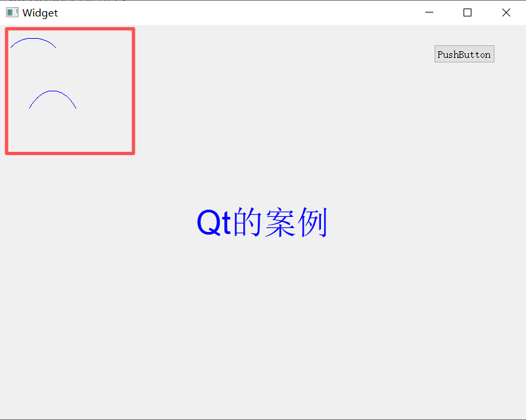The height and width of the screenshot is (420, 526).
Task: Click the Widget window icon
Action: point(12,12)
